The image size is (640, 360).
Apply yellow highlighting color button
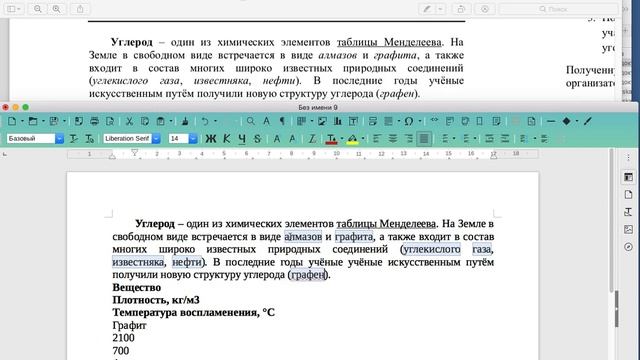(353, 139)
